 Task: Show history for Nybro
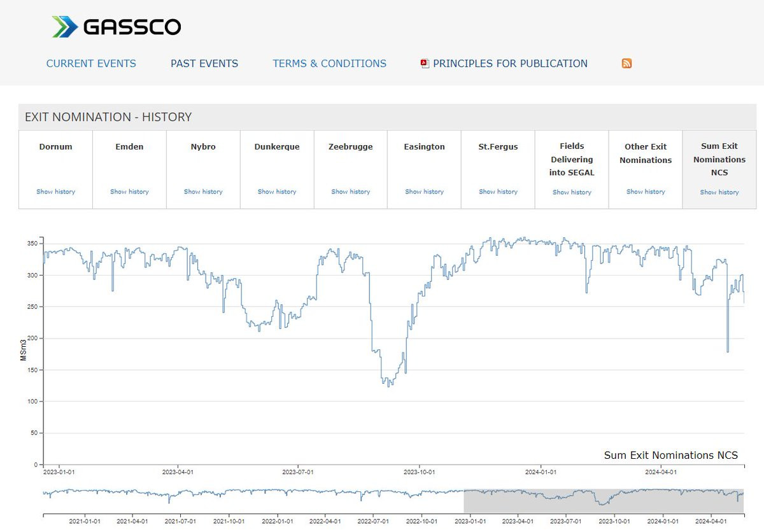point(203,192)
